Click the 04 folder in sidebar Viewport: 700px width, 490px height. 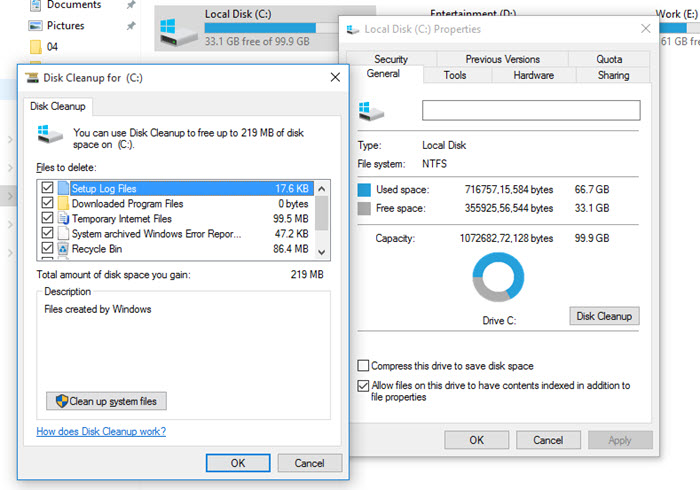(x=52, y=46)
